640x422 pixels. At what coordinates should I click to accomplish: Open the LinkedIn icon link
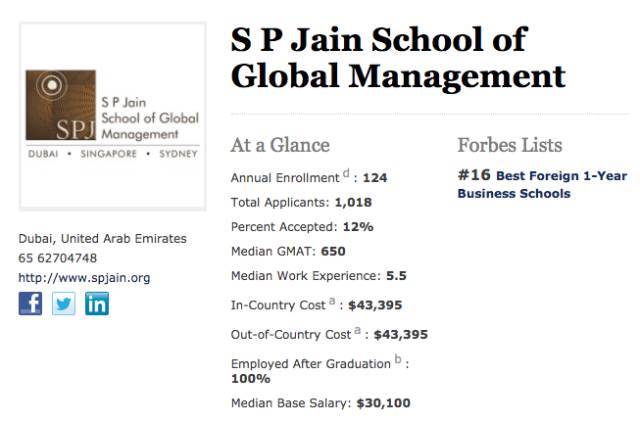tap(97, 303)
